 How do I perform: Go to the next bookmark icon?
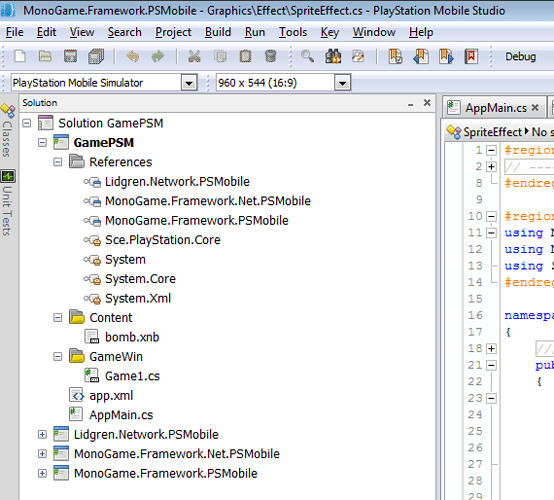(446, 56)
